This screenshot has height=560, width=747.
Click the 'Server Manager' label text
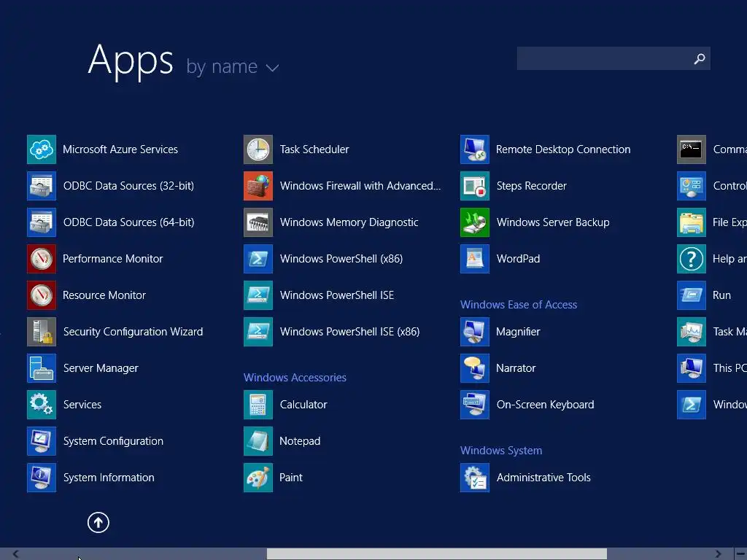click(x=101, y=368)
